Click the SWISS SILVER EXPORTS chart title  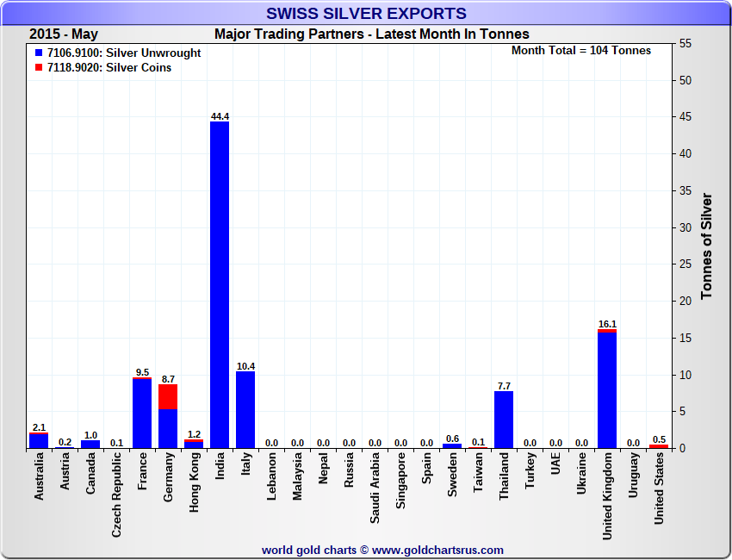366,13
